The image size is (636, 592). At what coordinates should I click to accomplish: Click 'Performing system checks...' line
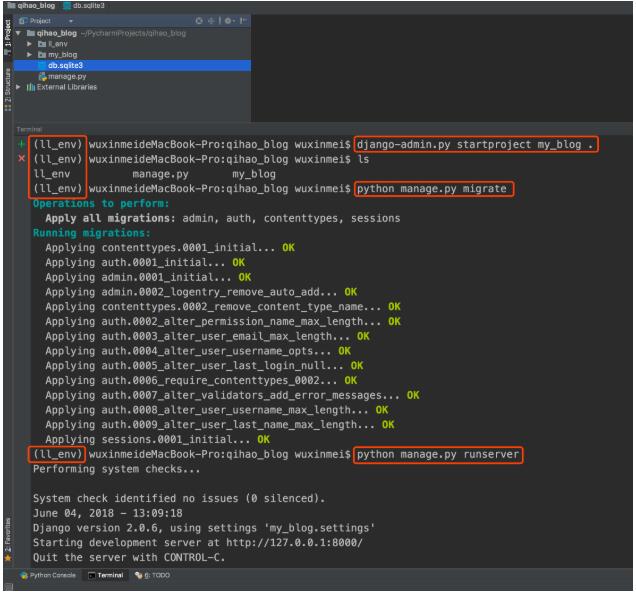pyautogui.click(x=116, y=469)
